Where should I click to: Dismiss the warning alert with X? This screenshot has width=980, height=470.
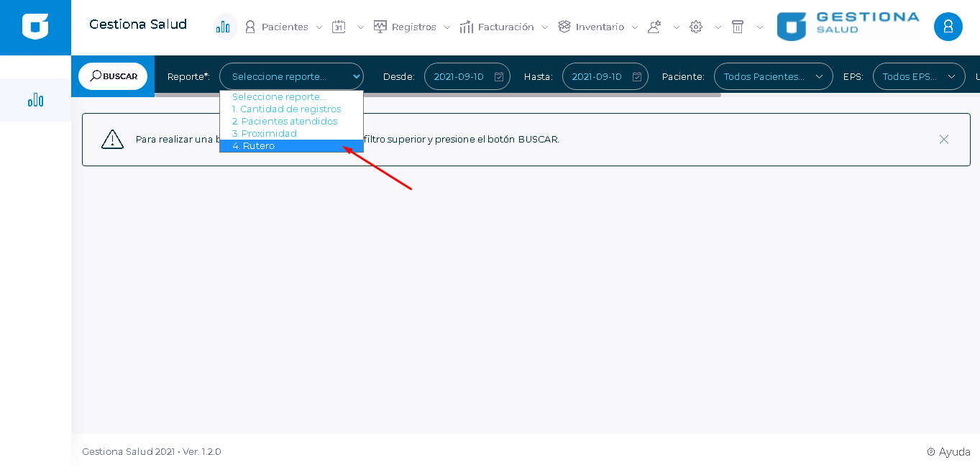[x=943, y=140]
